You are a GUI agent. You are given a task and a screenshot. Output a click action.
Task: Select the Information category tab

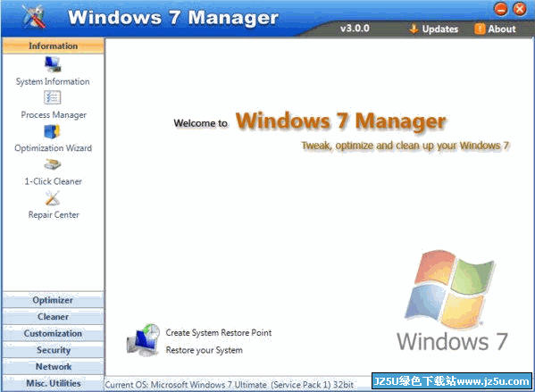point(54,46)
